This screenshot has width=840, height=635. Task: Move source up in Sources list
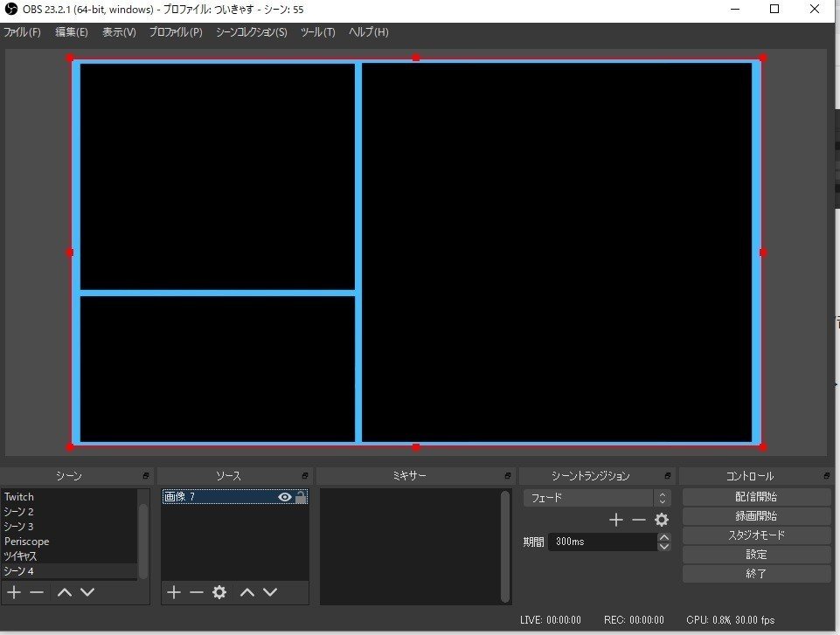click(247, 592)
